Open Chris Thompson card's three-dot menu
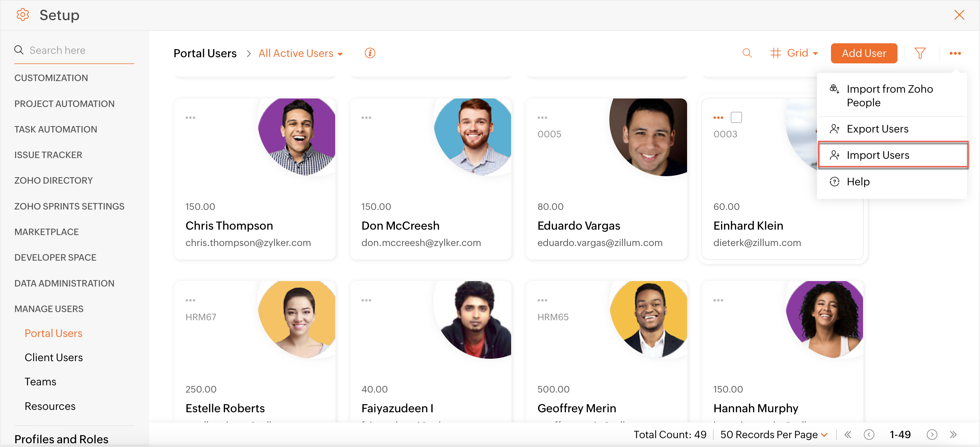 pyautogui.click(x=190, y=118)
